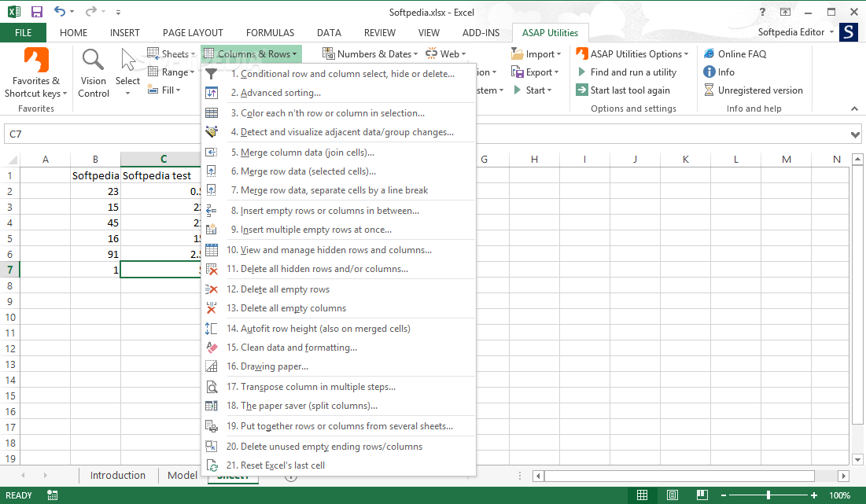Viewport: 866px width, 504px height.
Task: Collapse the Columns & Rows dropdown
Action: click(251, 53)
